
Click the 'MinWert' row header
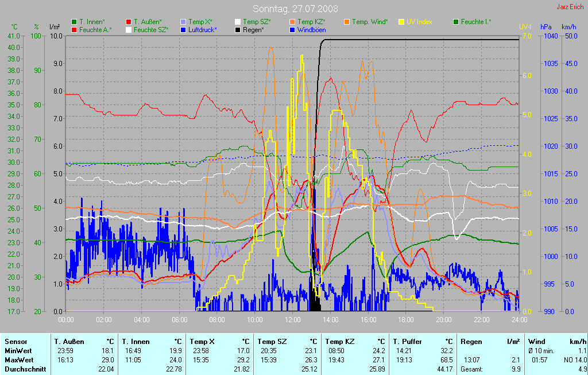(18, 351)
